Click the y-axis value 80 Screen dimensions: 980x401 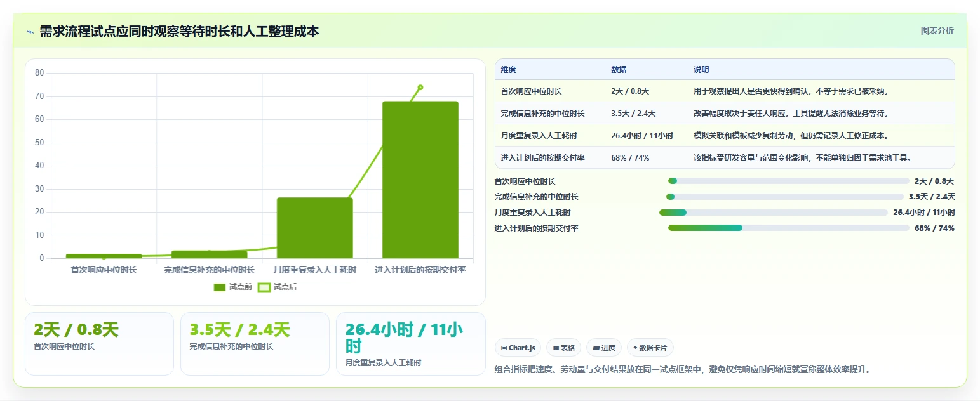coord(39,73)
